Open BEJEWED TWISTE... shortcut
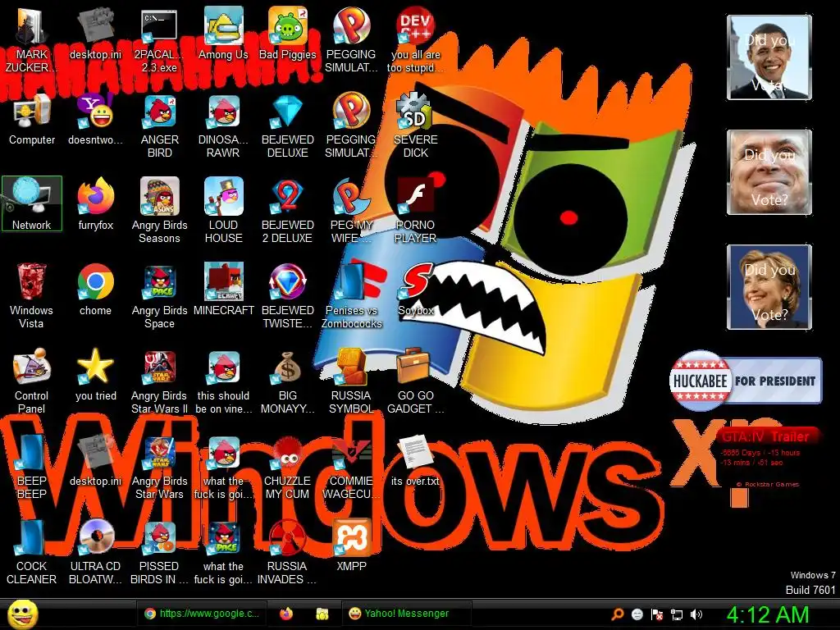 (x=288, y=295)
